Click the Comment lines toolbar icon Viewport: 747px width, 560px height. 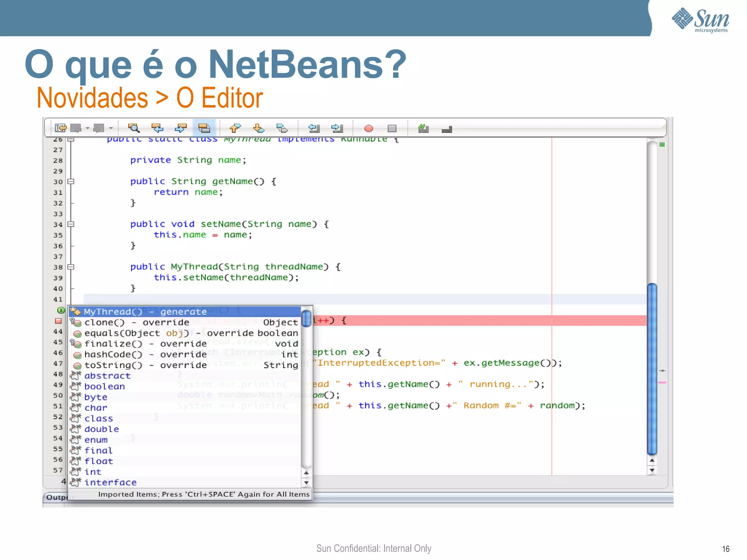423,128
